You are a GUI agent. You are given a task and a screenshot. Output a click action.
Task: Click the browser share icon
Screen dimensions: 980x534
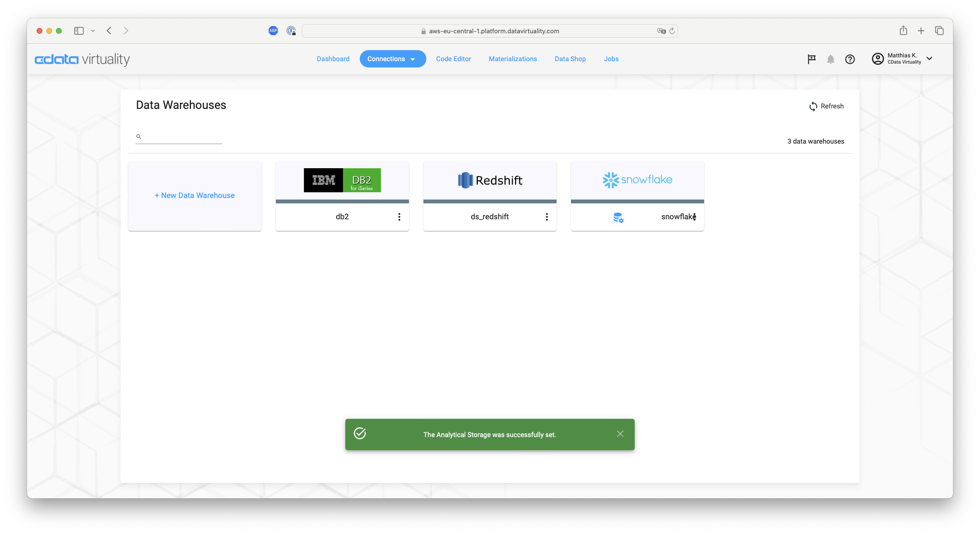click(x=903, y=31)
